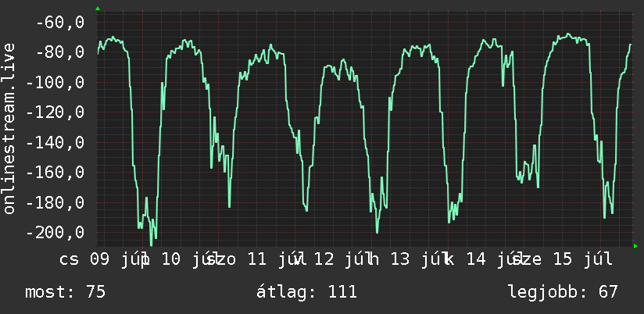
Task: Click the -120,0 y-axis label
Action: 55,112
